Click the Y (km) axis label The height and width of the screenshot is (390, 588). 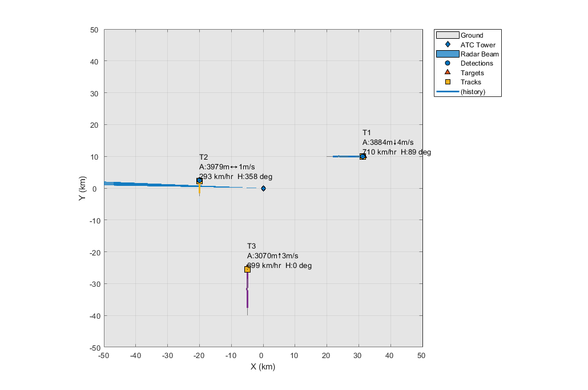click(83, 189)
